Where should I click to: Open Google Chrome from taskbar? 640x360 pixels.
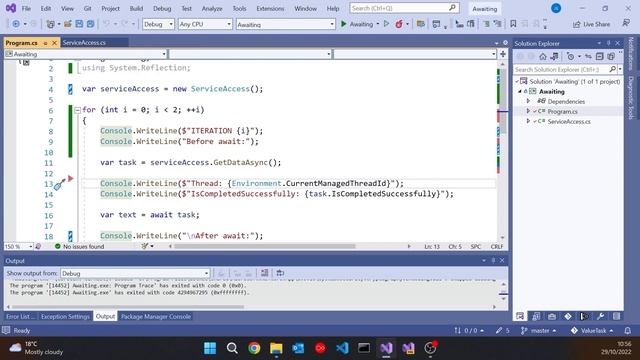254,348
